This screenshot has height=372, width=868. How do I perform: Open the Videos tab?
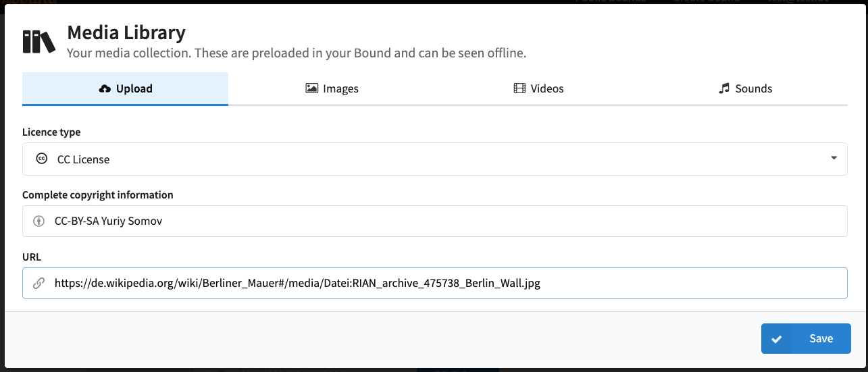point(538,88)
